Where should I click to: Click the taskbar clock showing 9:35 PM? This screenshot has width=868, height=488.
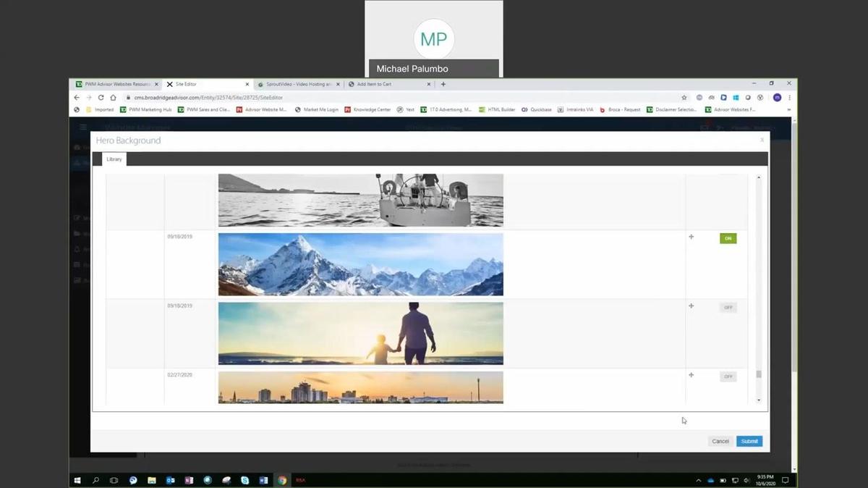[765, 480]
